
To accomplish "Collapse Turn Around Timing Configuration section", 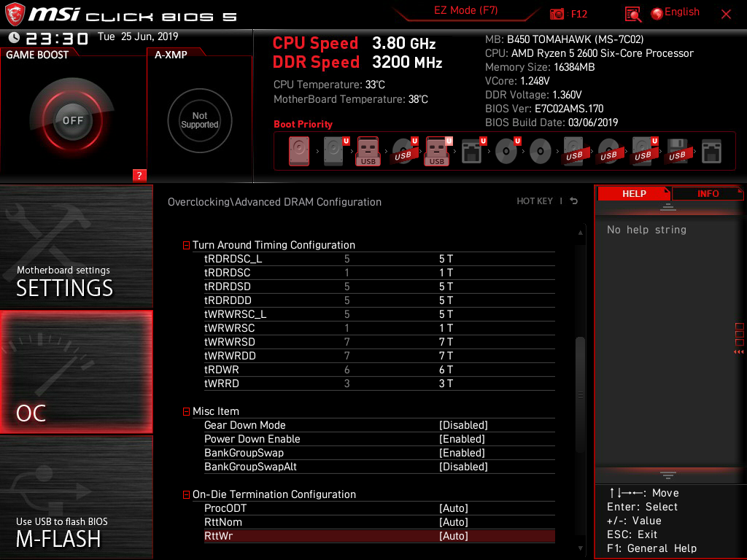I will click(186, 245).
